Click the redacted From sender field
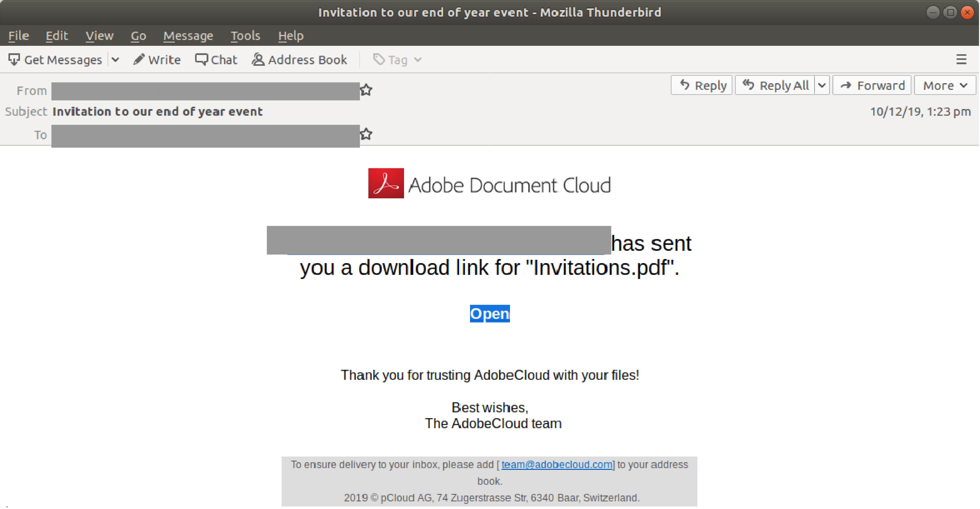This screenshot has height=509, width=980. tap(205, 91)
